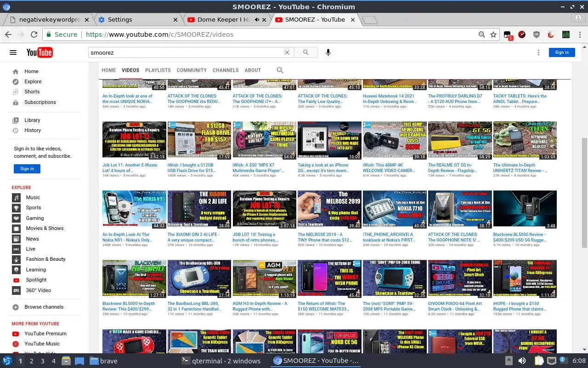Reload the page
This screenshot has width=588, height=368.
click(34, 34)
